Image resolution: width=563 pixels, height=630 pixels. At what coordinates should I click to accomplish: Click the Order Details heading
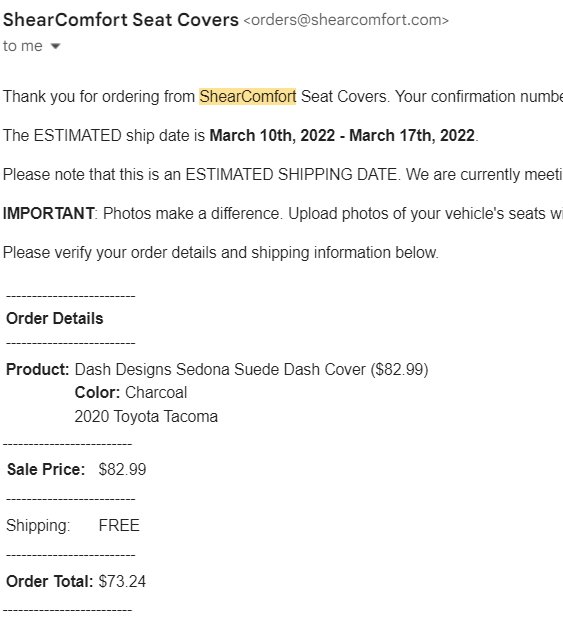pyautogui.click(x=55, y=318)
